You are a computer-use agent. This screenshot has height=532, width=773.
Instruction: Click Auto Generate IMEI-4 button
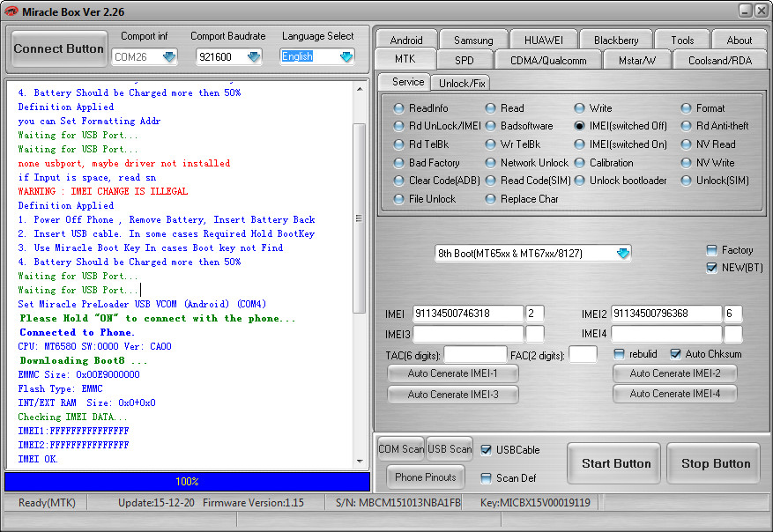click(x=675, y=394)
